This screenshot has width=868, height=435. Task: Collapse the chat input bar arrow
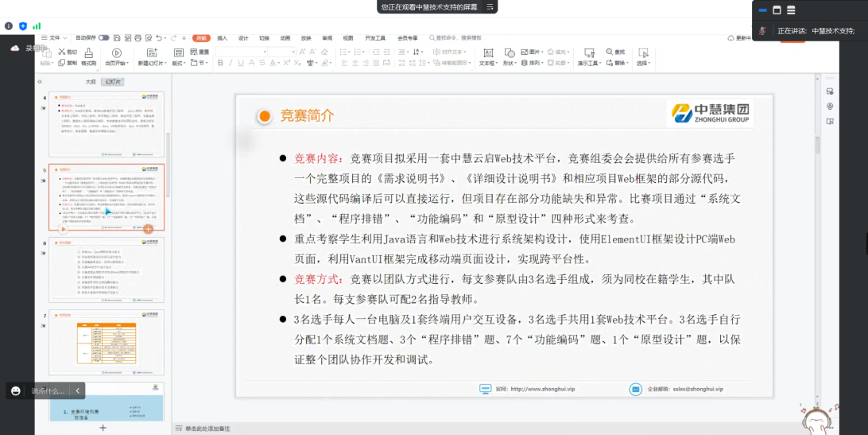78,390
